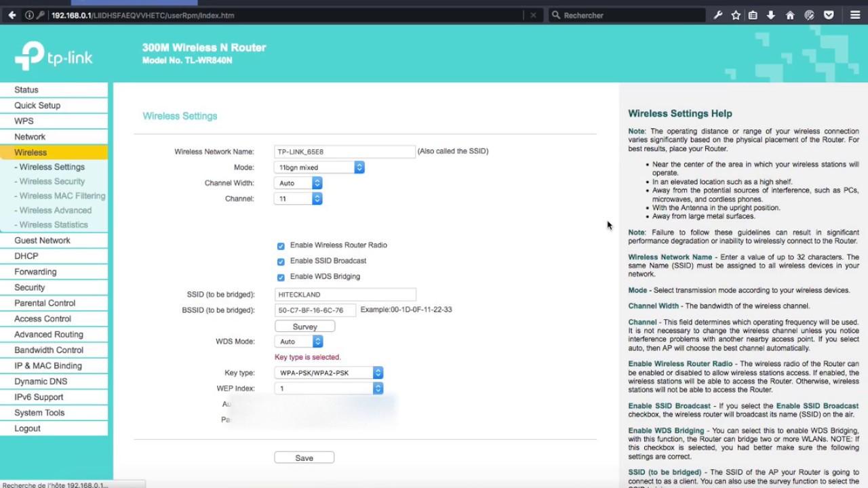The width and height of the screenshot is (868, 488).
Task: Select Access Control in sidebar
Action: [x=54, y=319]
